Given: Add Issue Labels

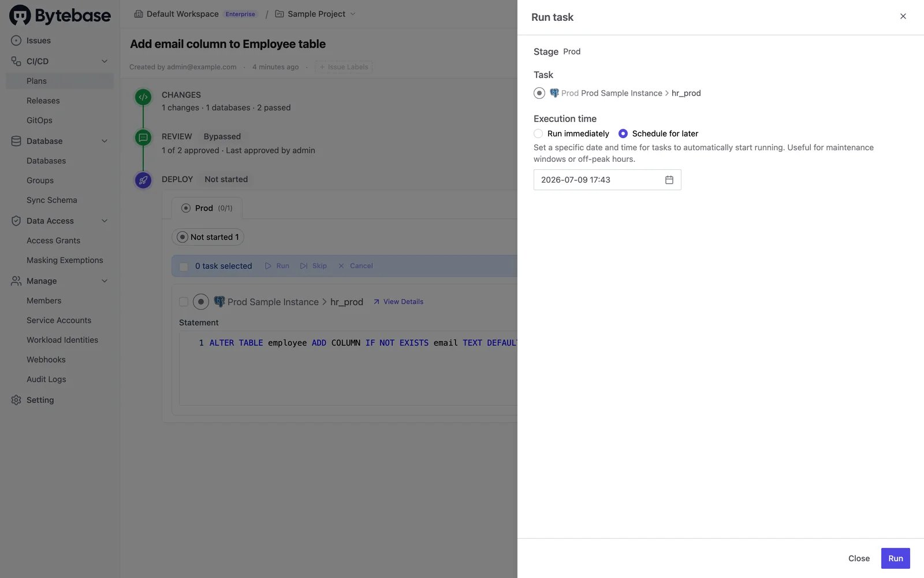Looking at the screenshot, I should [344, 67].
